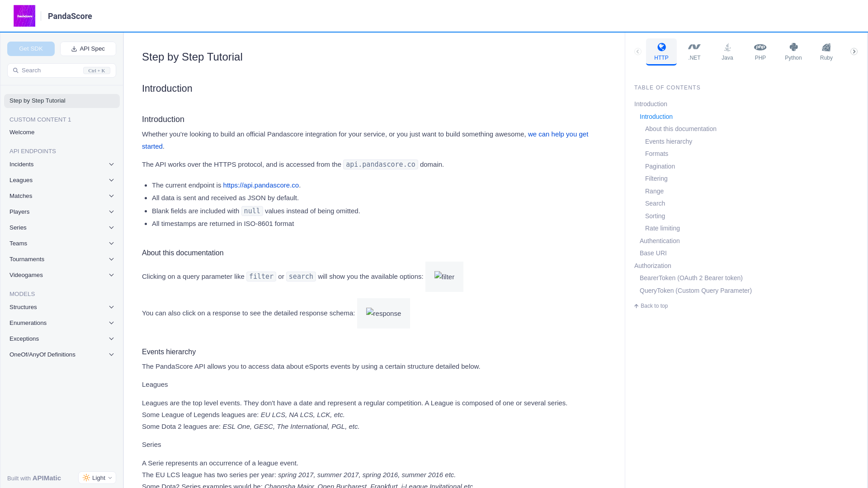The image size is (868, 488).
Task: Expand OneOf/AnyOf Definitions section
Action: (62, 355)
